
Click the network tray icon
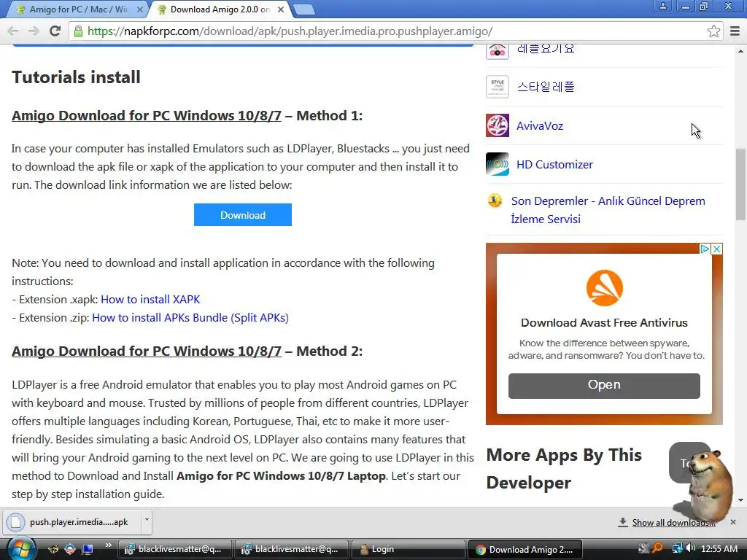click(x=677, y=548)
